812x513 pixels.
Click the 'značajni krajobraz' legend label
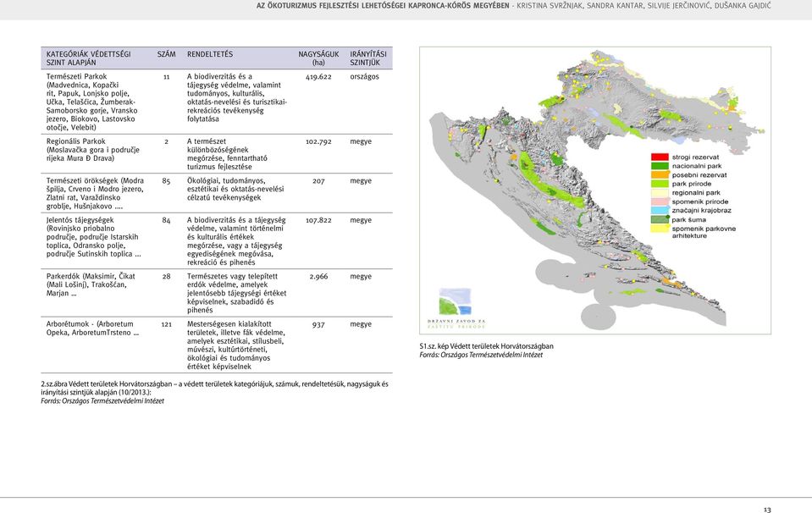702,210
